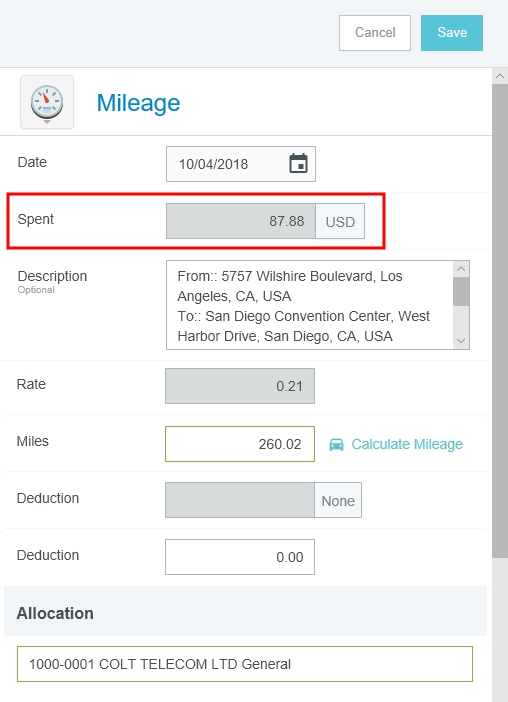This screenshot has width=508, height=702.
Task: Open the None deduction type selector
Action: click(338, 500)
